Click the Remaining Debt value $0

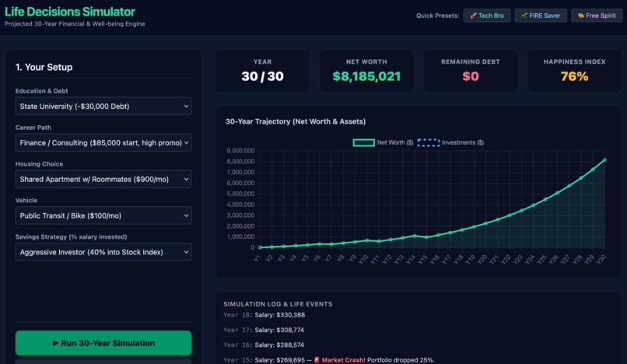[470, 76]
